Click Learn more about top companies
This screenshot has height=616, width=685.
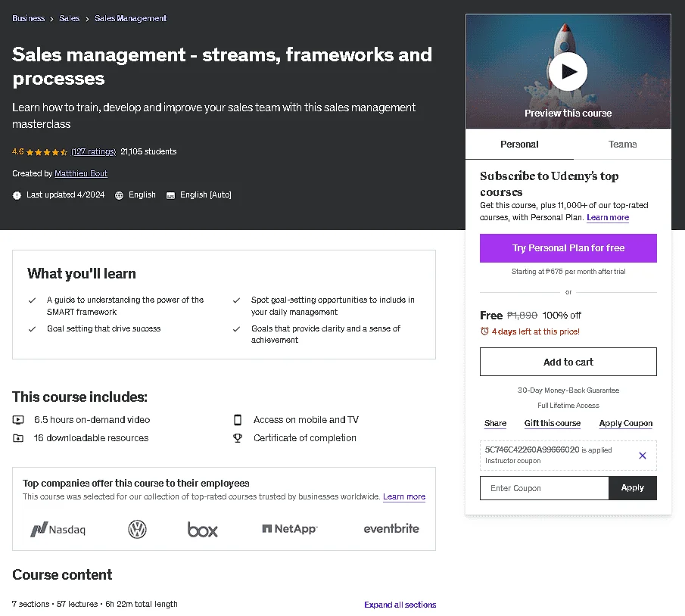click(404, 496)
